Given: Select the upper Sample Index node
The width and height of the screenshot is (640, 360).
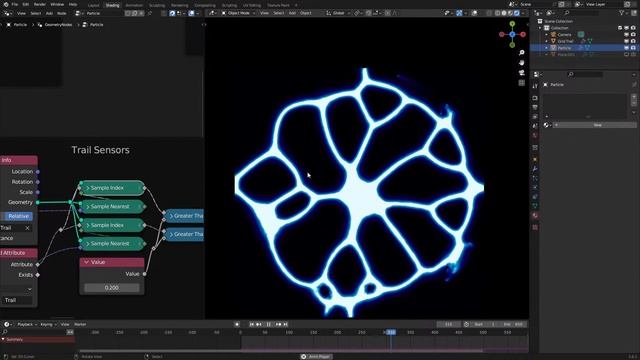Looking at the screenshot, I should (112, 188).
